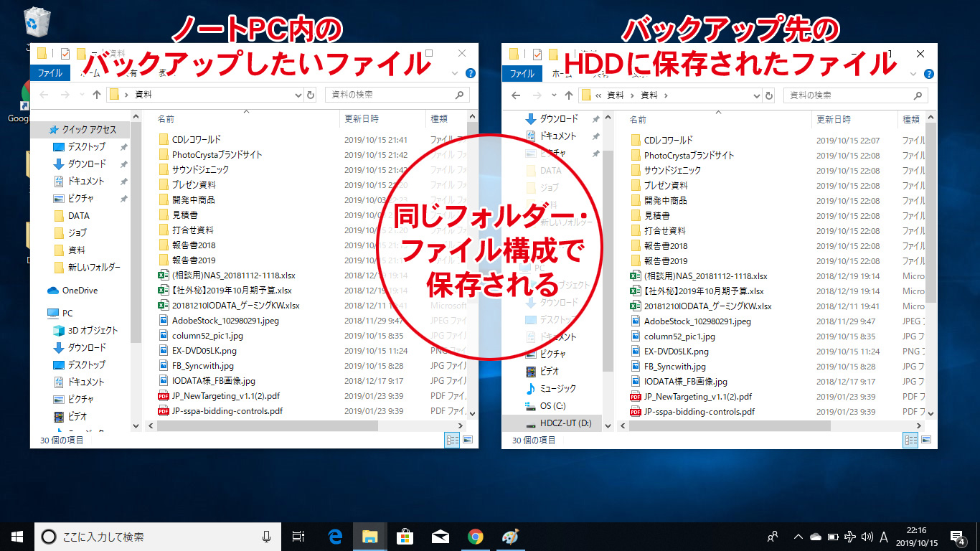980x551 pixels.
Task: Open the CDレコワールド folder in left window
Action: pyautogui.click(x=196, y=139)
